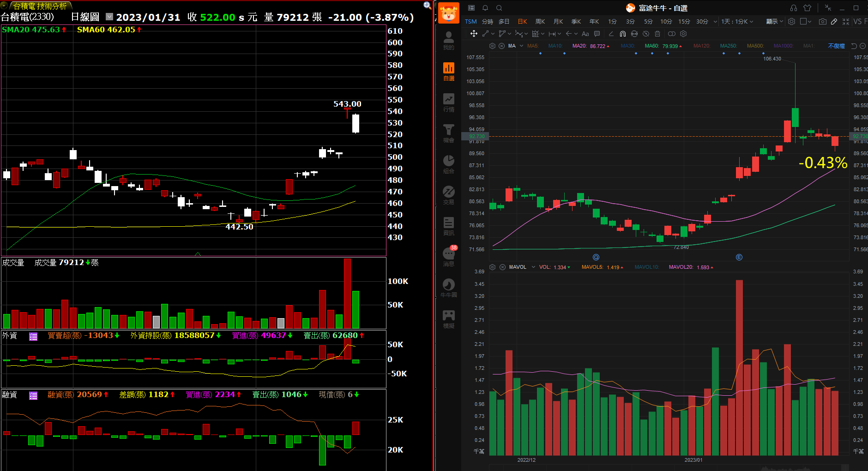Open 消息 messages with 38 badge
Image resolution: width=868 pixels, height=471 pixels.
point(449,256)
